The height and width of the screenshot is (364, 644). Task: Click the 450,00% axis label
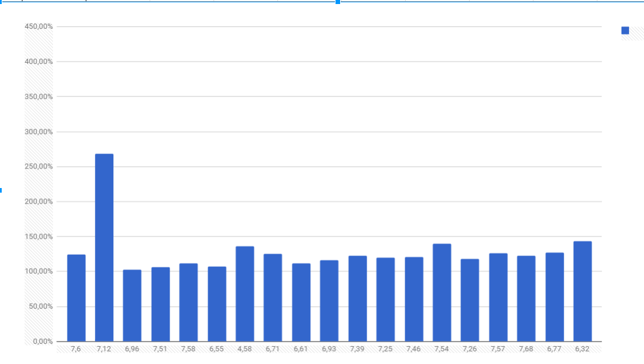pos(39,26)
